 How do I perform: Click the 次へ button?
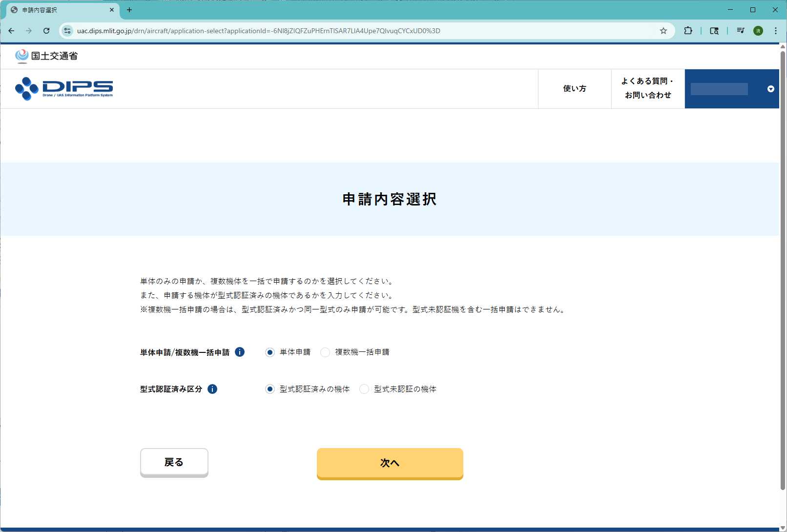pos(390,463)
